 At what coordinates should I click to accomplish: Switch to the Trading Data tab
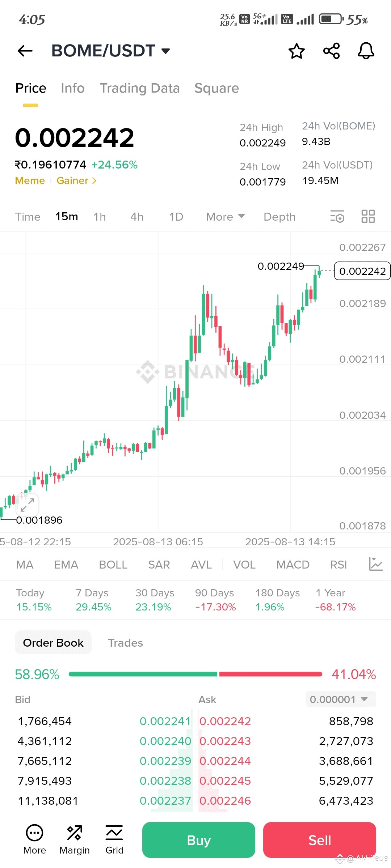click(x=140, y=88)
